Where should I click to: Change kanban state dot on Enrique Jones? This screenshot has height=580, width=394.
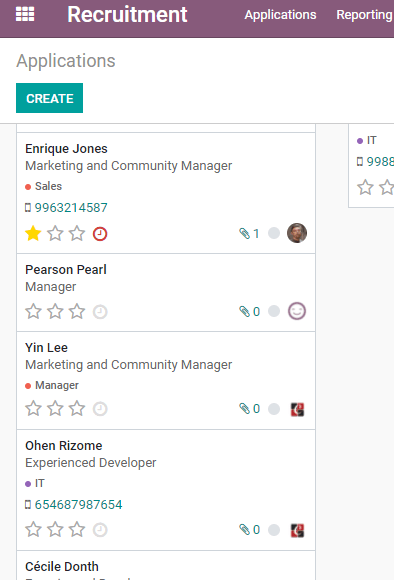274,233
